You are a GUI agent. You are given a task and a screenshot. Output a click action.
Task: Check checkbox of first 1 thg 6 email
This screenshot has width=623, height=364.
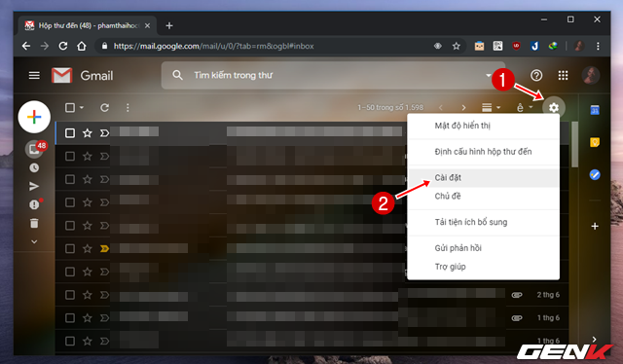point(70,318)
